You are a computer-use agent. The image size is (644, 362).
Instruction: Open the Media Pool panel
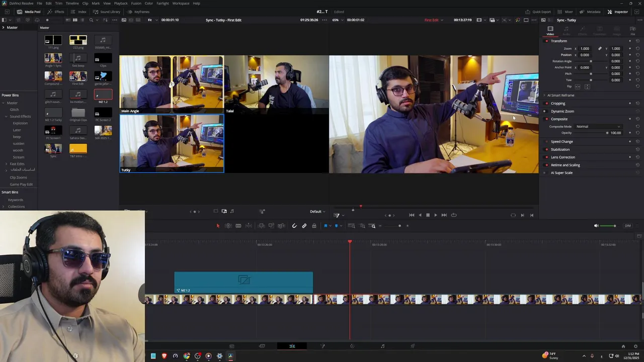click(x=29, y=12)
